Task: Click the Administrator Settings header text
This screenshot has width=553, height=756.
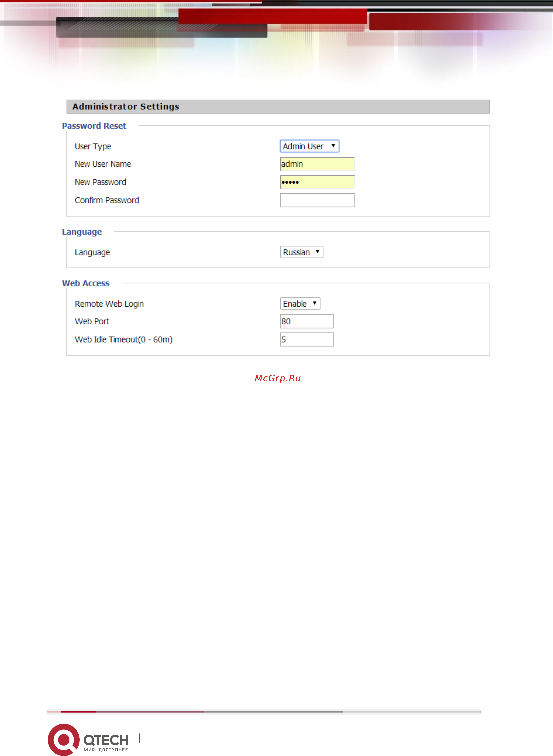Action: (x=126, y=106)
